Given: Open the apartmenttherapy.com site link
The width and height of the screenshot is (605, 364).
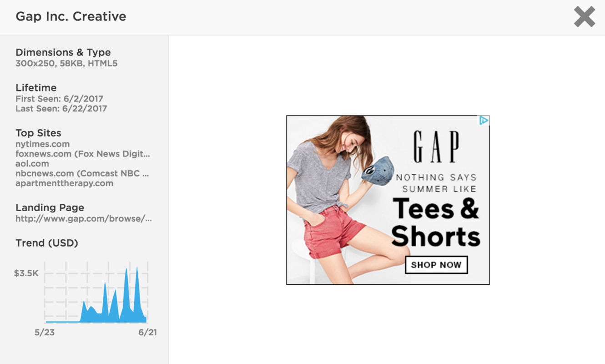Looking at the screenshot, I should coord(64,183).
